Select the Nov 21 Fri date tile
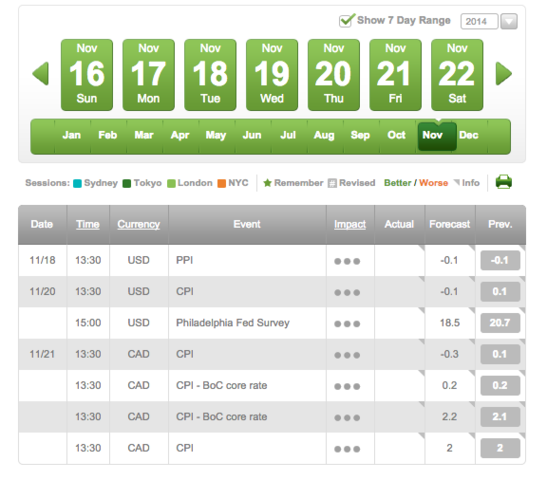Image resolution: width=547 pixels, height=480 pixels. pyautogui.click(x=396, y=75)
